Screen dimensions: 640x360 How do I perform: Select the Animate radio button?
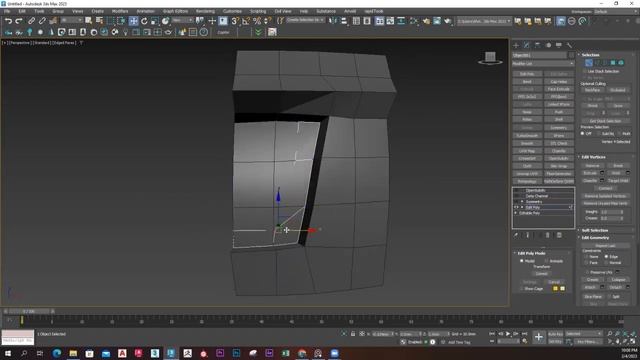coord(546,261)
